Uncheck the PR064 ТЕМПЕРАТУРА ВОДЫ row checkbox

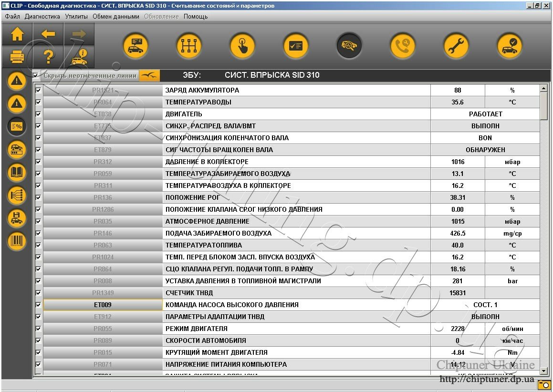(38, 102)
